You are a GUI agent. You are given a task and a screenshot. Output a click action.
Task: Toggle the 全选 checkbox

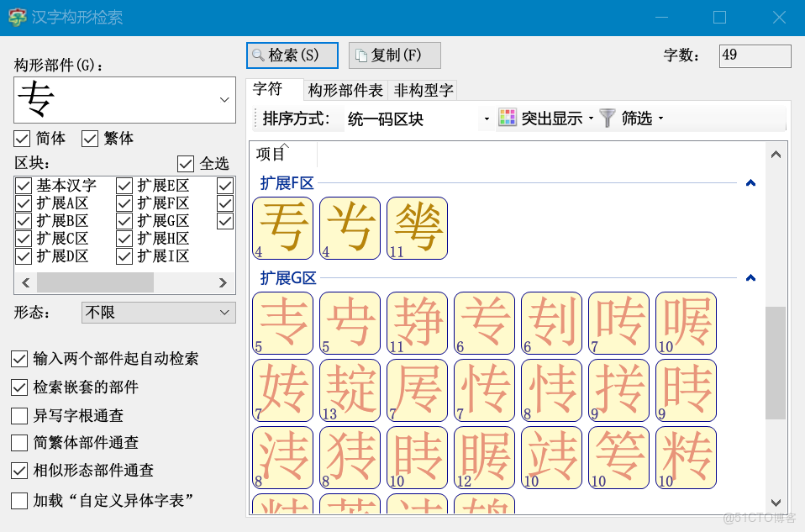pyautogui.click(x=185, y=163)
